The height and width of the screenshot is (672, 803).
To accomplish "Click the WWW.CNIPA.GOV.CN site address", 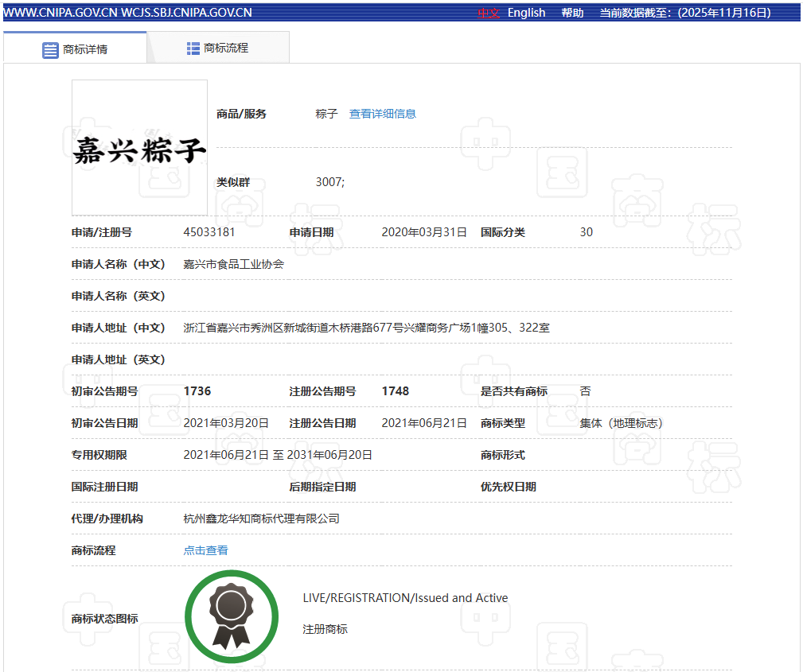I will (60, 13).
